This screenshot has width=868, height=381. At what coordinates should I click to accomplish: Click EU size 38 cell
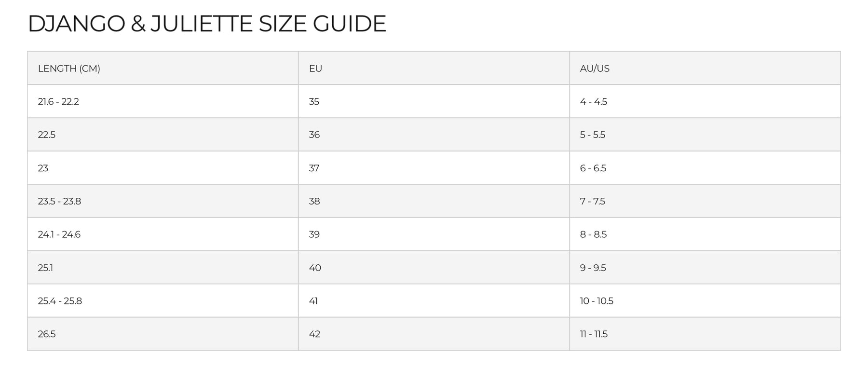[x=314, y=201]
